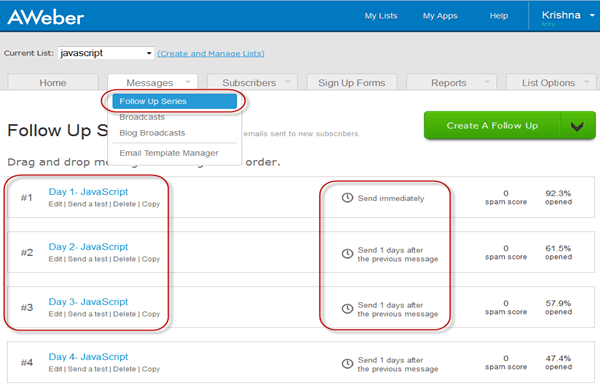
Task: Click Edit under Day 2- JavaScript
Action: (x=55, y=259)
